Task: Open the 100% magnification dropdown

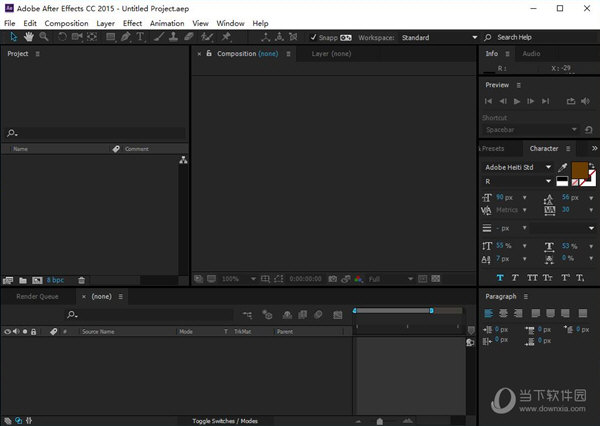Action: tap(238, 279)
